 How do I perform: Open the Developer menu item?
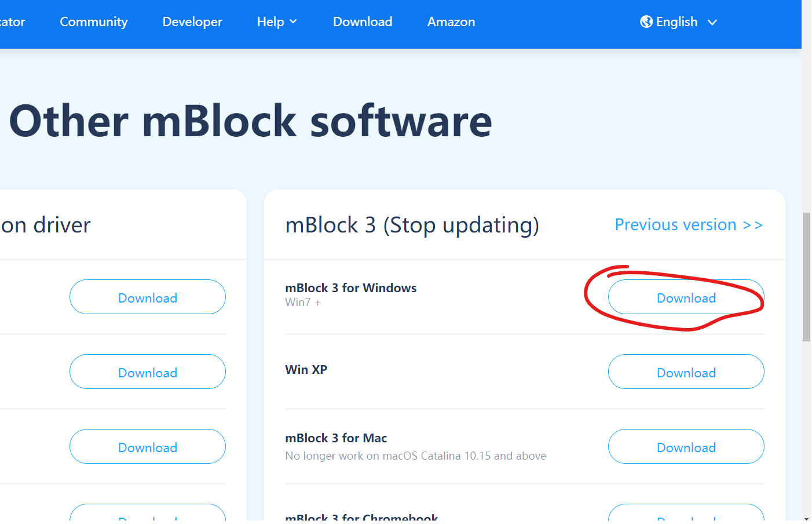point(192,22)
